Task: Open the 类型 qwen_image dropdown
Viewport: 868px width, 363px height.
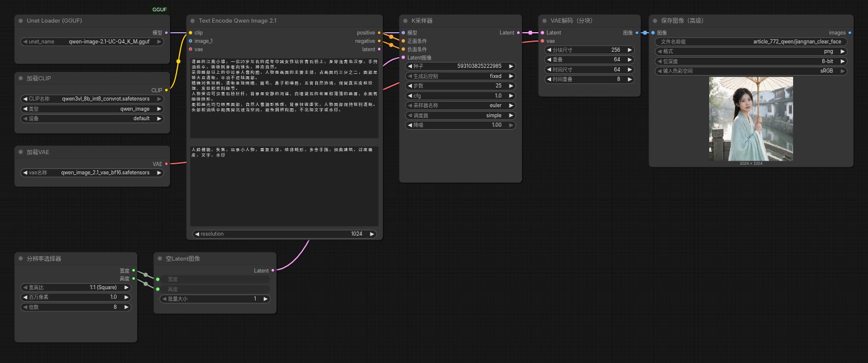Action: pos(92,109)
